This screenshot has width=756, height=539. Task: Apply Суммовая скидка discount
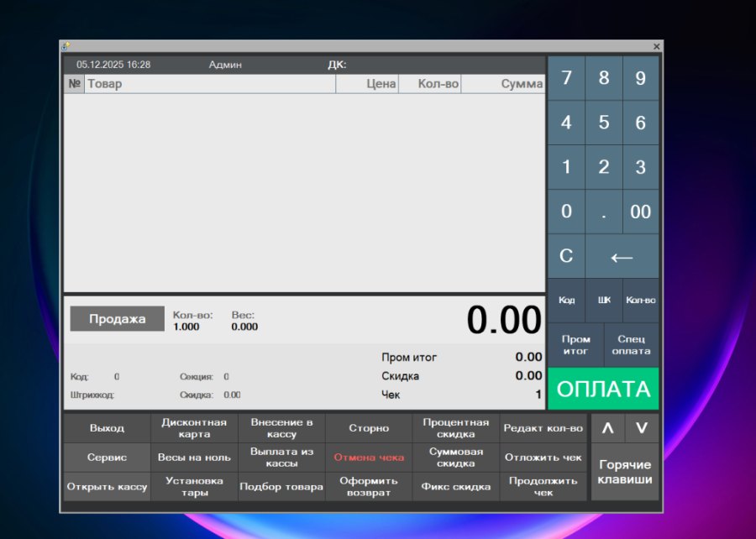[x=456, y=458]
